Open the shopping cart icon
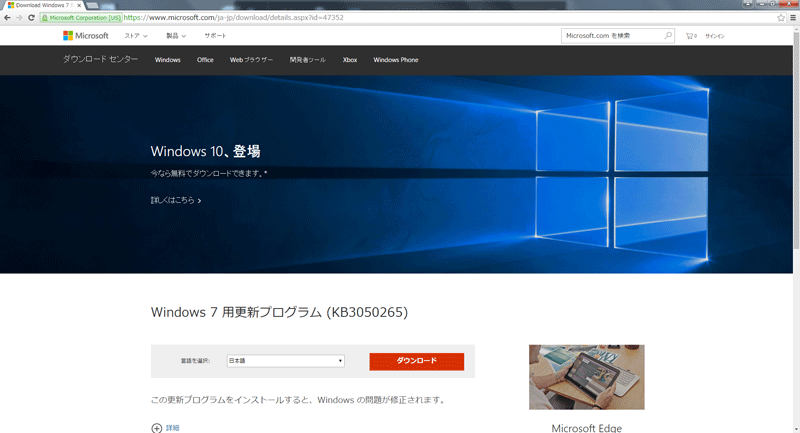The image size is (800, 433). (691, 36)
